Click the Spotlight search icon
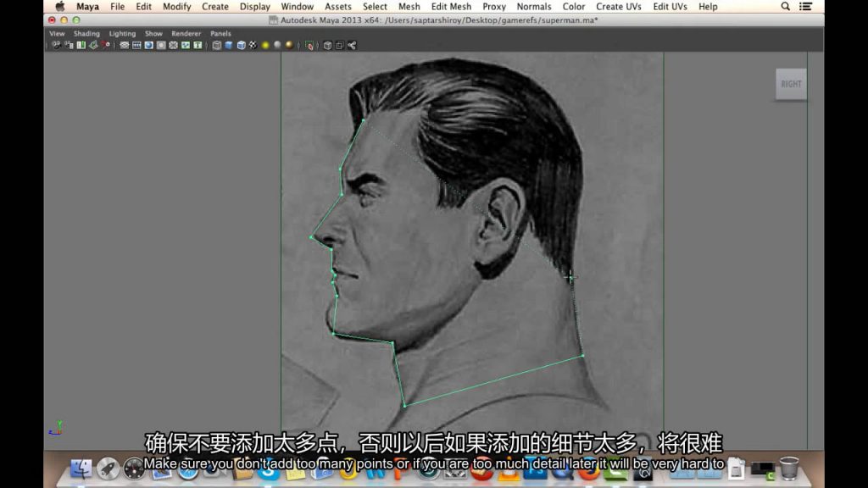The width and height of the screenshot is (868, 488). [x=785, y=7]
